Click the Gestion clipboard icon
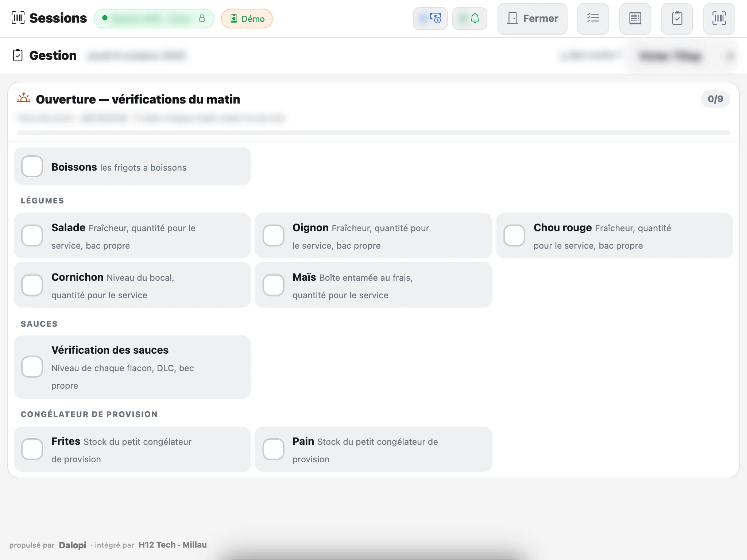Screen dimensions: 747x560 [18, 55]
